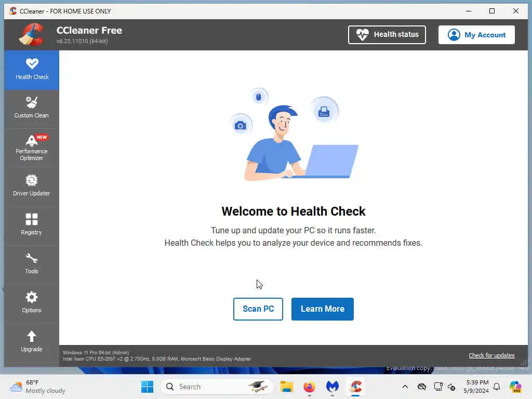
Task: Open the Windows Start menu
Action: [147, 387]
